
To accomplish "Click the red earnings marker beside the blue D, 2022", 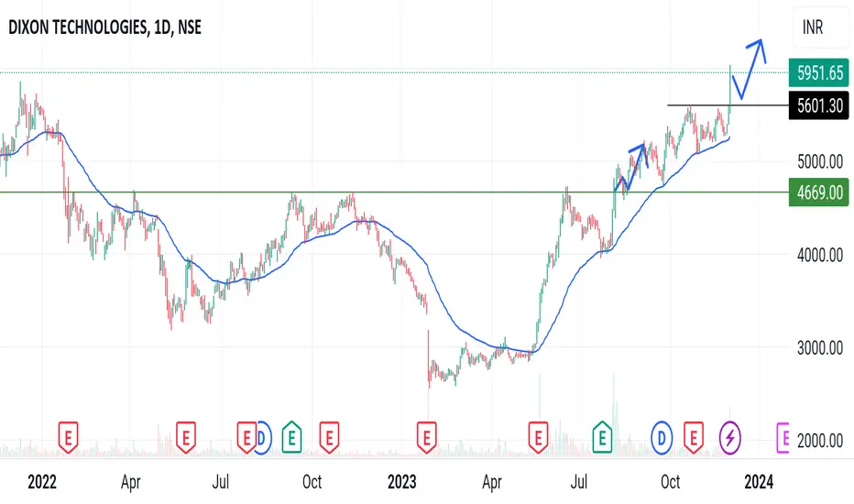I will point(246,437).
